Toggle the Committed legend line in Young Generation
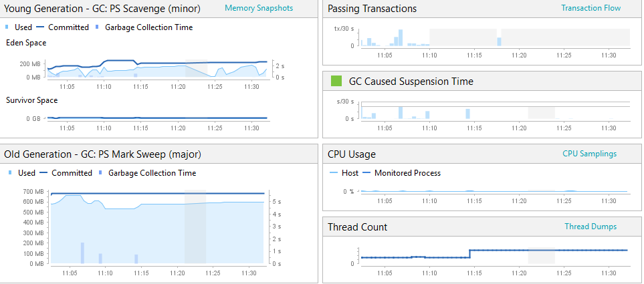Screen dimensions: 644x284 pos(62,27)
